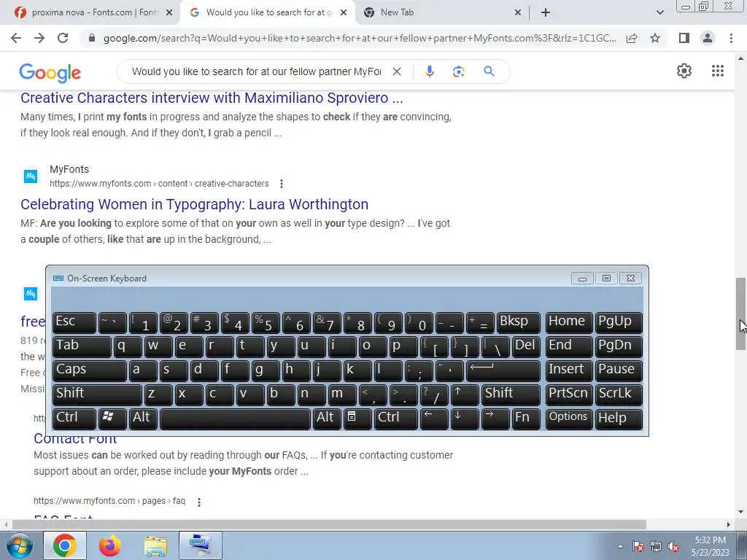Select On-Screen Keyboard taskbar icon
The width and height of the screenshot is (747, 560).
click(200, 545)
